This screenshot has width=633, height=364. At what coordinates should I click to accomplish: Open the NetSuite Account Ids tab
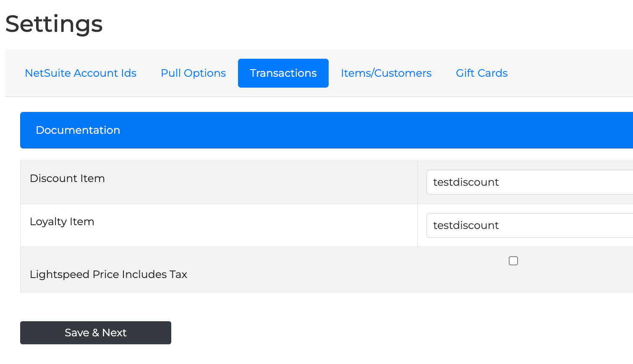click(x=81, y=73)
